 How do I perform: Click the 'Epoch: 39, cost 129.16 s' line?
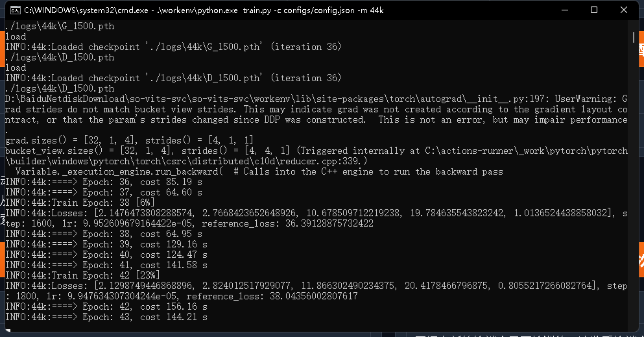click(106, 244)
